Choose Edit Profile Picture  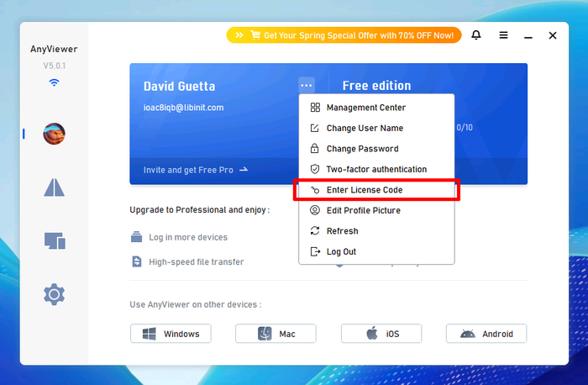point(363,210)
